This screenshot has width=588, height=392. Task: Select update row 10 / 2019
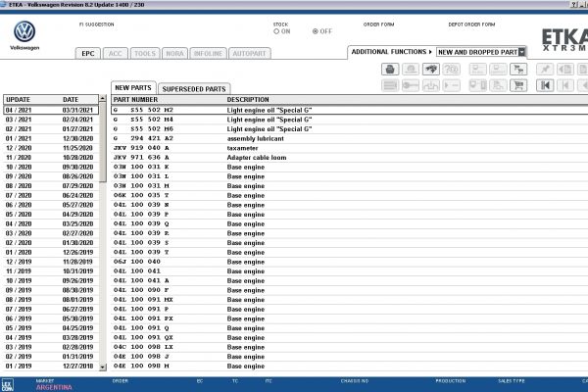51,280
